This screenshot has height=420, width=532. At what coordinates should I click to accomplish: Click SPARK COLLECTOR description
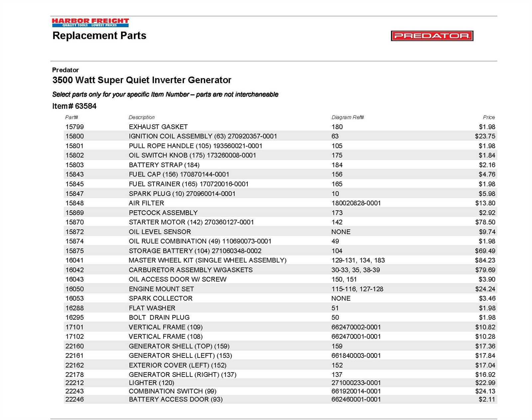pyautogui.click(x=161, y=298)
